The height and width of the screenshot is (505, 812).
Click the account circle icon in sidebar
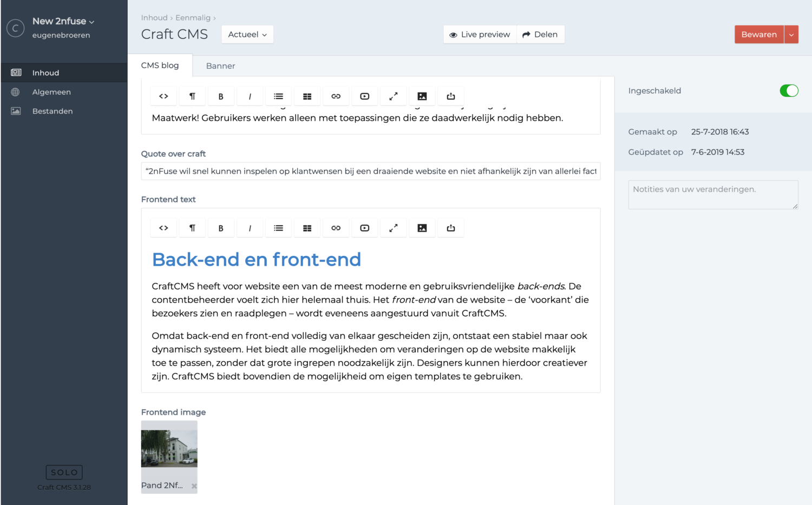tap(16, 28)
